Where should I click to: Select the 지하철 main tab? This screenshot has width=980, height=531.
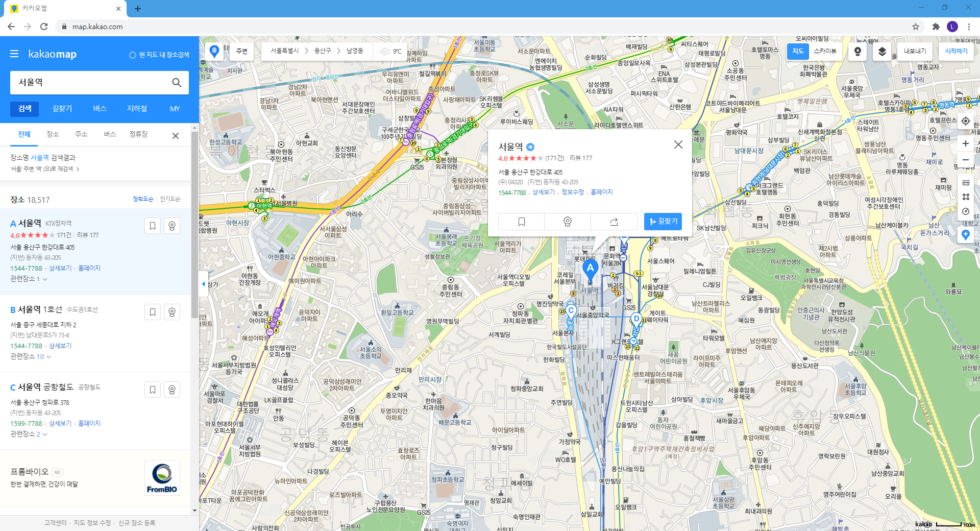(137, 109)
